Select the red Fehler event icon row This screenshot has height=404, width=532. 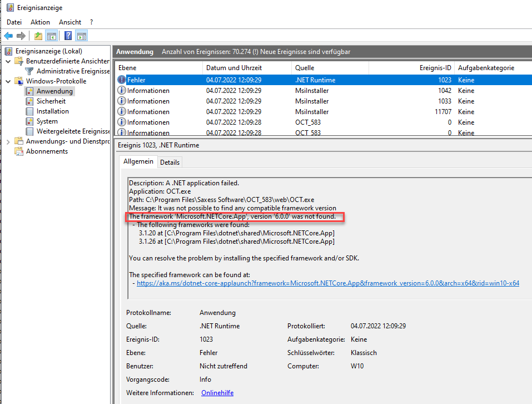tap(122, 80)
